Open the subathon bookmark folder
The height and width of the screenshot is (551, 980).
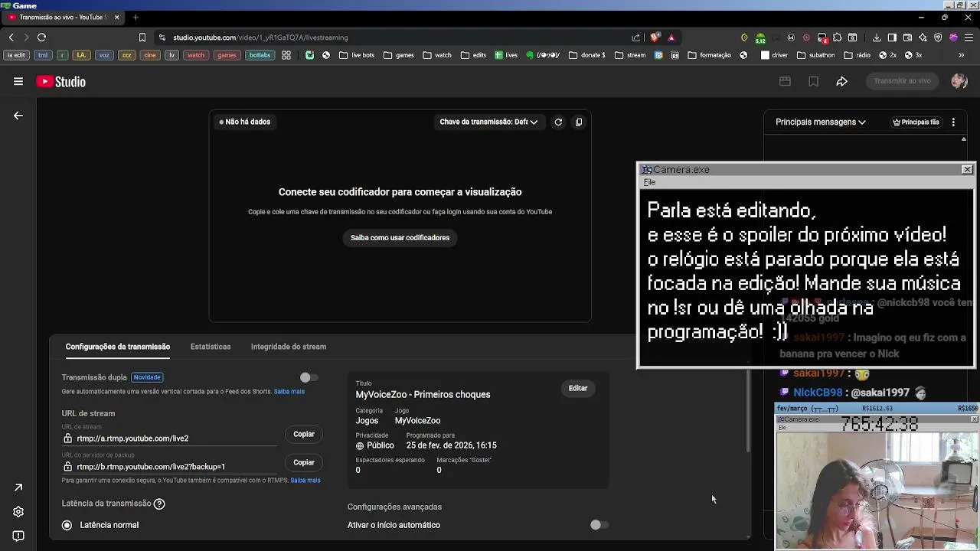(816, 55)
